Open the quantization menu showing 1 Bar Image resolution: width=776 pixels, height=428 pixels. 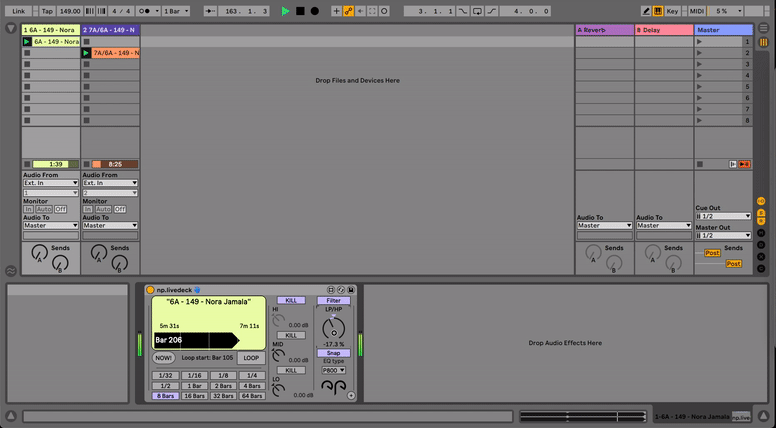click(176, 11)
